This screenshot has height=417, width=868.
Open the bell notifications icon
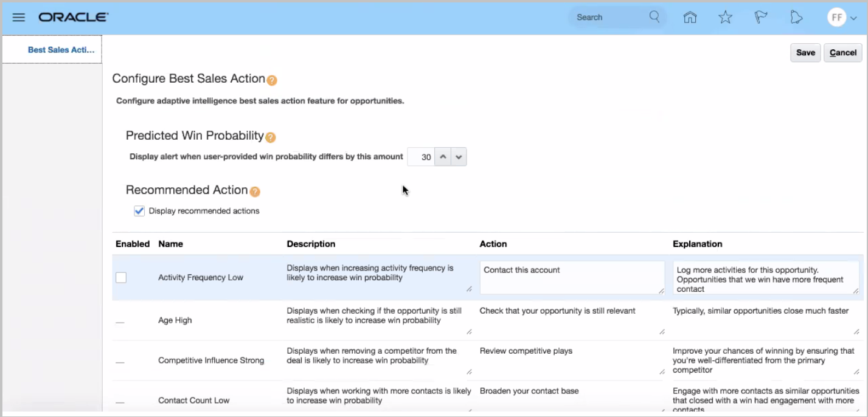tap(796, 17)
